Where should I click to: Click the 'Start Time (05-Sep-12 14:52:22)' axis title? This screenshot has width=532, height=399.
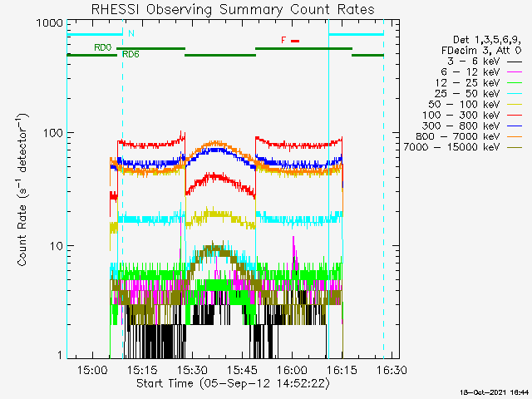233,384
